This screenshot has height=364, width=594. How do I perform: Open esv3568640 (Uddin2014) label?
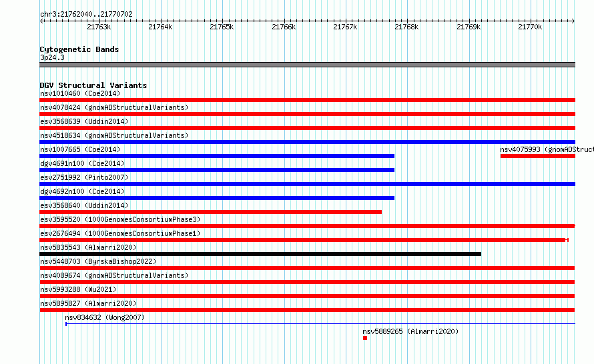tap(84, 205)
